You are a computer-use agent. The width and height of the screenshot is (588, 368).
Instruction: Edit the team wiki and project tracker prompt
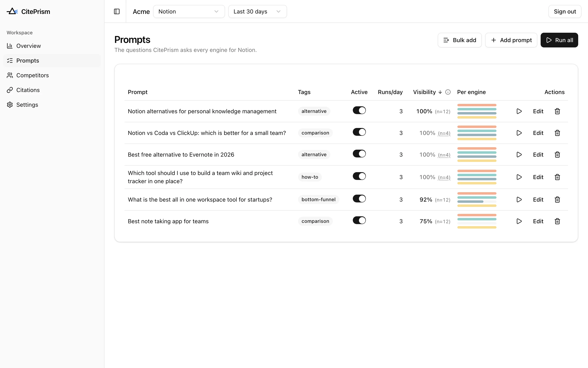coord(538,177)
